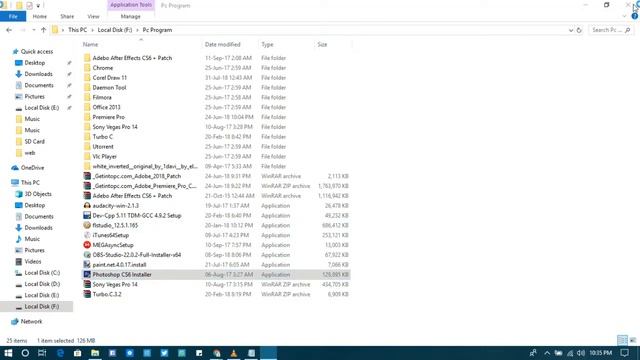Select paint.net.4.0.17.install icon
Image resolution: width=640 pixels, height=360 pixels.
pyautogui.click(x=87, y=264)
